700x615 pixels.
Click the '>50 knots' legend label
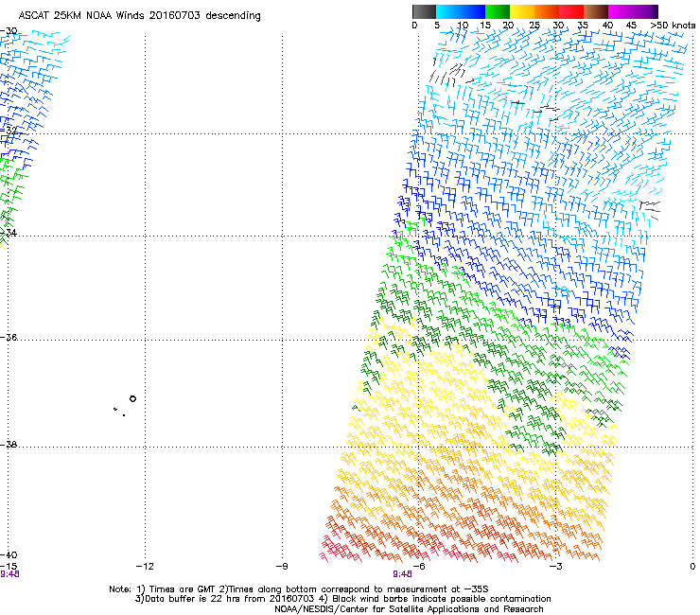click(x=673, y=26)
